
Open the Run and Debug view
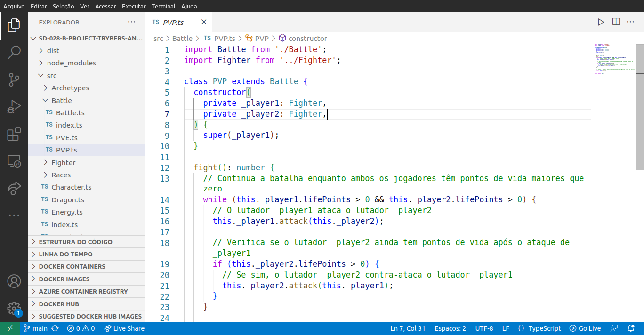[x=14, y=107]
